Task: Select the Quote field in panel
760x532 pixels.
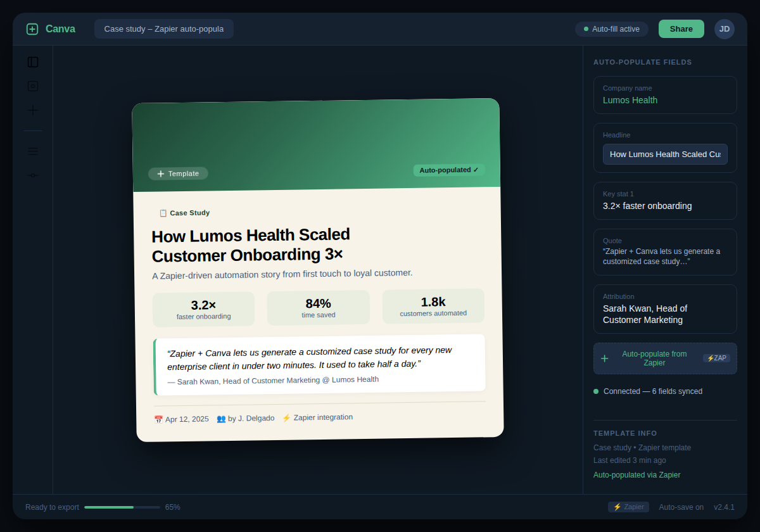Action: 665,252
